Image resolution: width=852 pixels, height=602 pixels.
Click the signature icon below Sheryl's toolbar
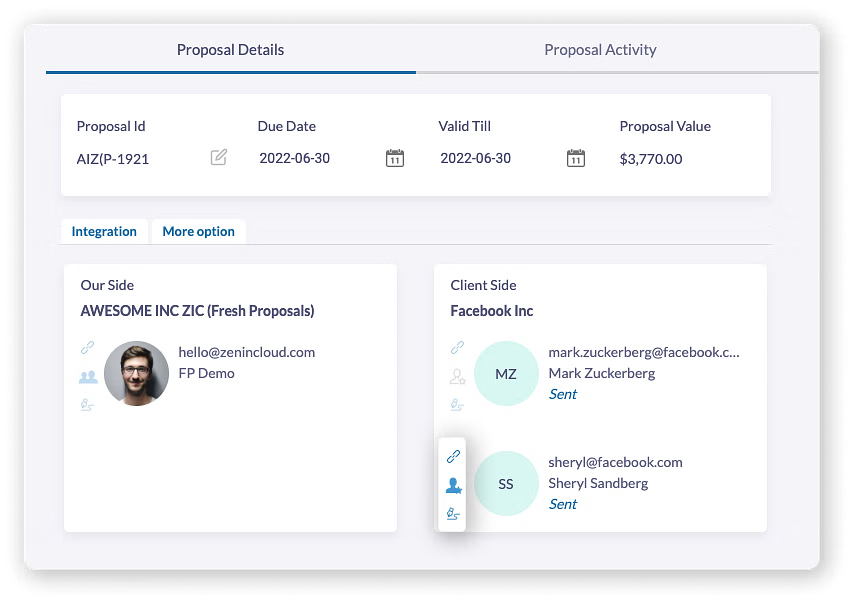coord(452,513)
